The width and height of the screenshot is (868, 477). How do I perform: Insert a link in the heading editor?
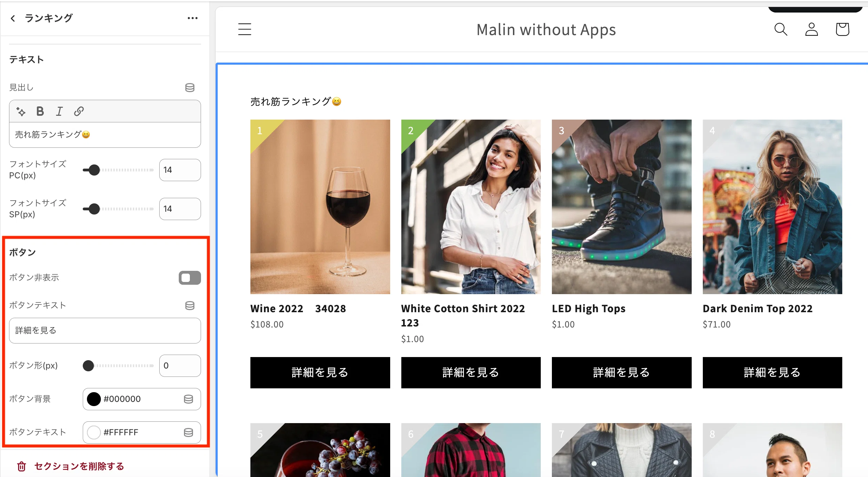click(79, 111)
